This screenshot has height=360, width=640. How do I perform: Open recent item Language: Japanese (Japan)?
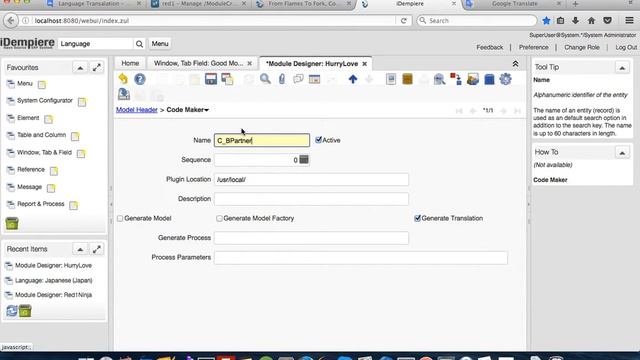[53, 280]
